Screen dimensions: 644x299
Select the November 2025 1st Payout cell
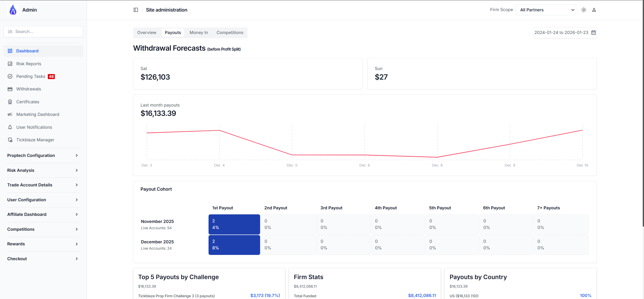[x=234, y=224]
